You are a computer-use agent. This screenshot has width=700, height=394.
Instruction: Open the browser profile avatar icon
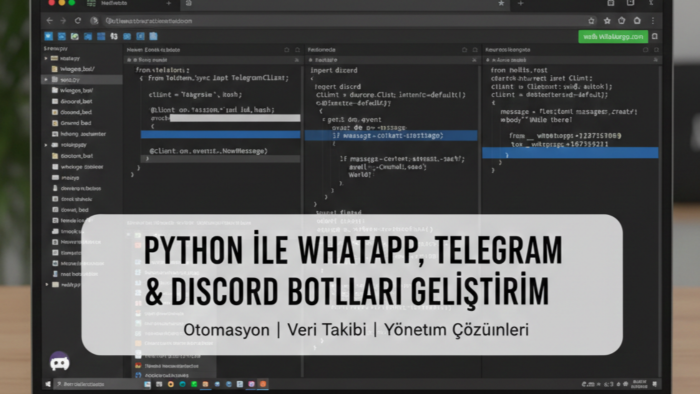tap(637, 21)
